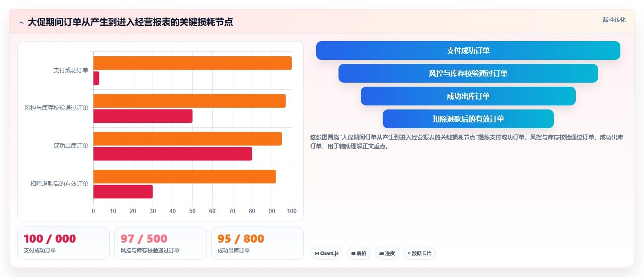Screen dimensions: 644x277
Task: Open the 97 / 500 data card
Action: [x=161, y=243]
